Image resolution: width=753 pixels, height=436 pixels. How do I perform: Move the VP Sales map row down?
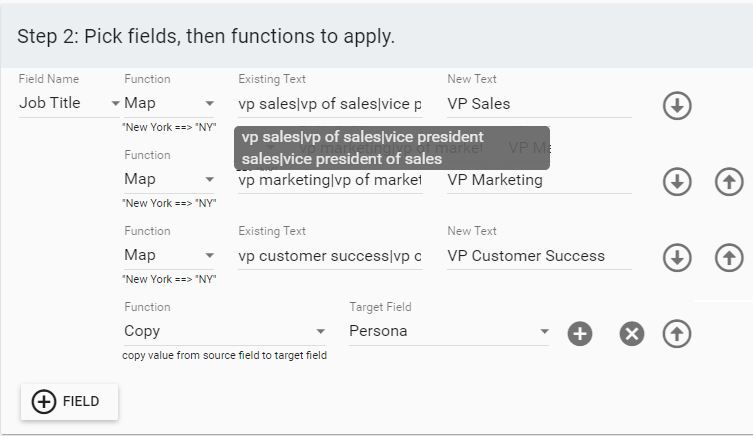coord(677,106)
